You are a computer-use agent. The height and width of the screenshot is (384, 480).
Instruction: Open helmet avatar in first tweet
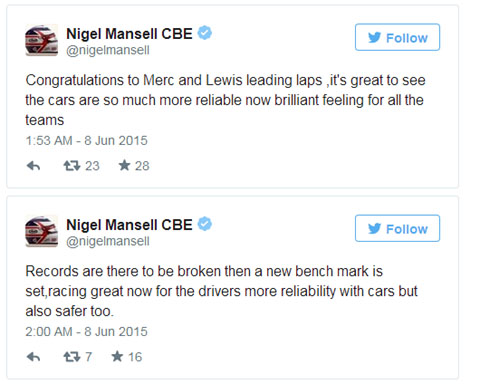[x=42, y=40]
